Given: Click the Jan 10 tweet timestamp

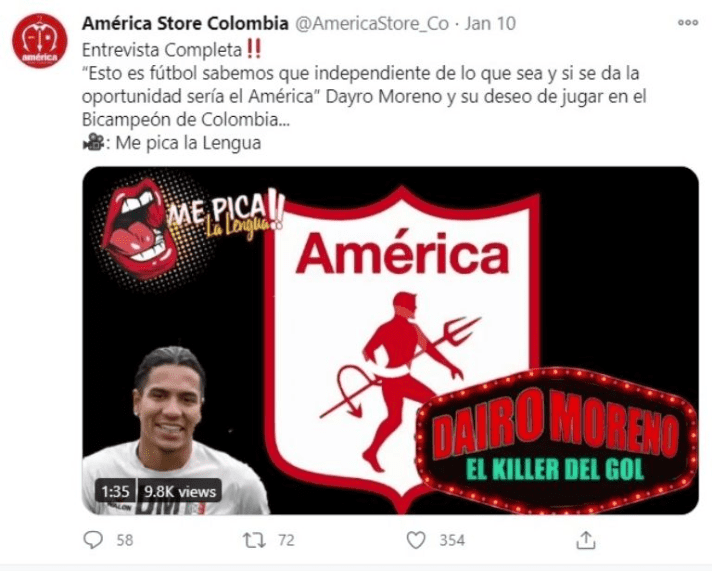Looking at the screenshot, I should (490, 24).
